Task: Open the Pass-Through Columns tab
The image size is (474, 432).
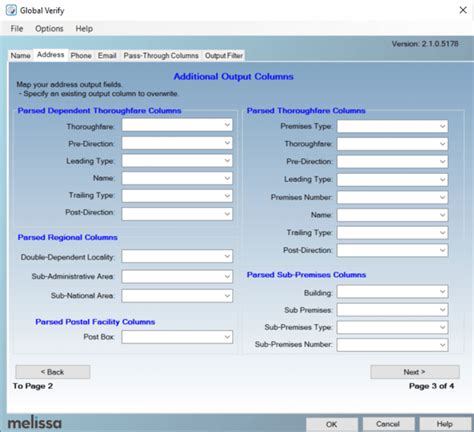Action: [x=161, y=55]
